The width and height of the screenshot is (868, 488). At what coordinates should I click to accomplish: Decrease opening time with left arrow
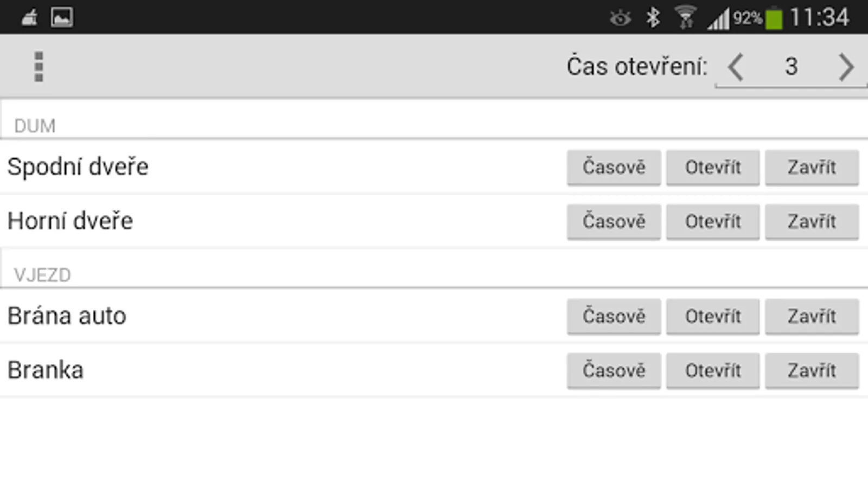pos(736,67)
